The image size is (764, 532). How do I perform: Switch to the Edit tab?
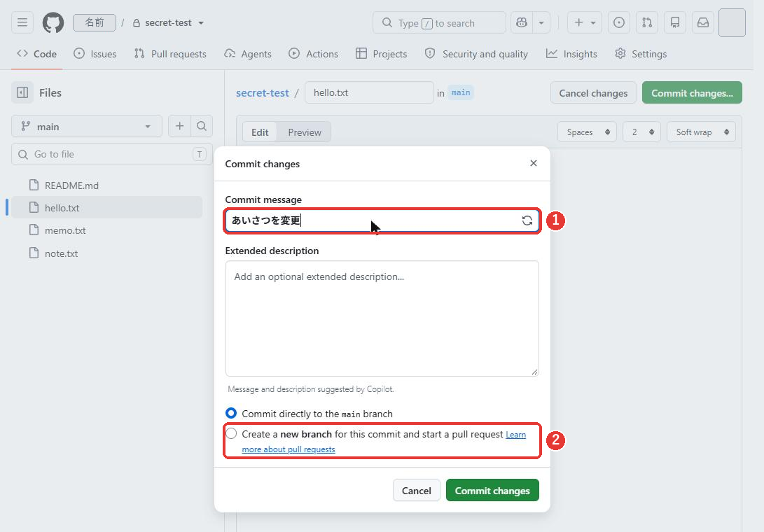pos(260,132)
